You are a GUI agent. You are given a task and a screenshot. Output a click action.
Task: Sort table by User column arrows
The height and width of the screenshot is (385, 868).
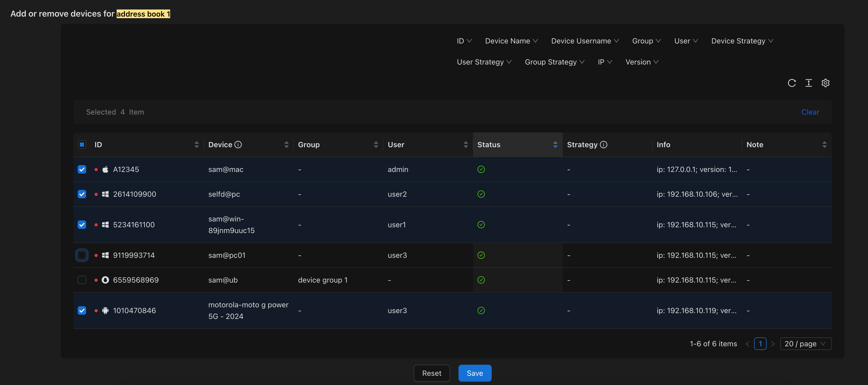pyautogui.click(x=465, y=145)
